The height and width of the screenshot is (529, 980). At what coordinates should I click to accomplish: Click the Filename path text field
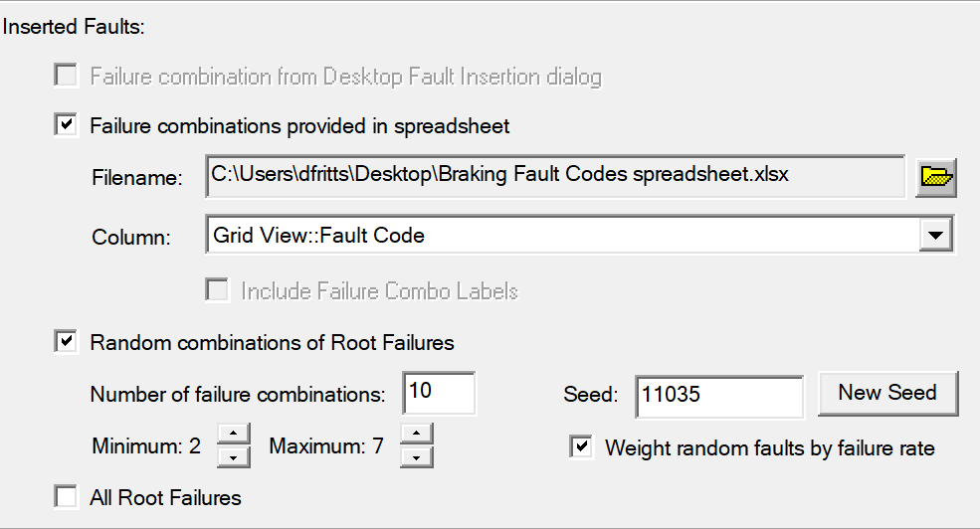pos(553,175)
